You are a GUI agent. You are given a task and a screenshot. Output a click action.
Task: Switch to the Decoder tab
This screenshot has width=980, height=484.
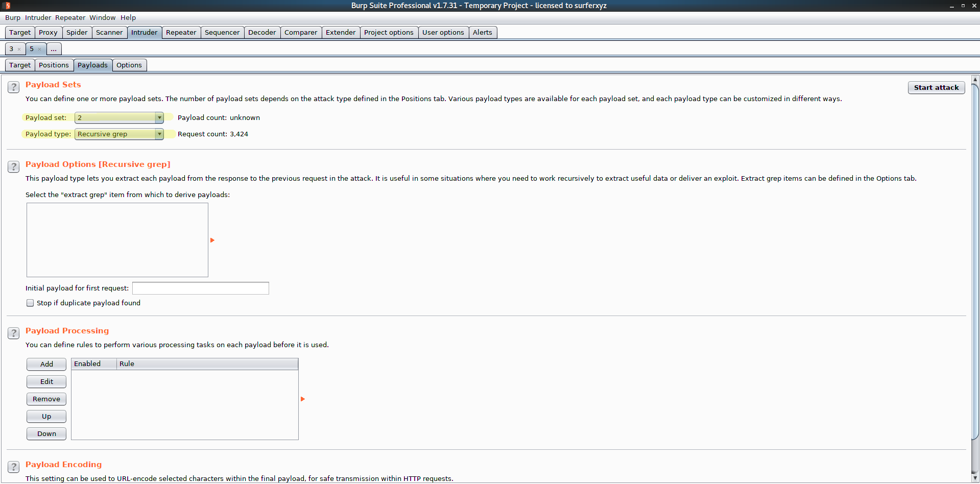point(262,32)
